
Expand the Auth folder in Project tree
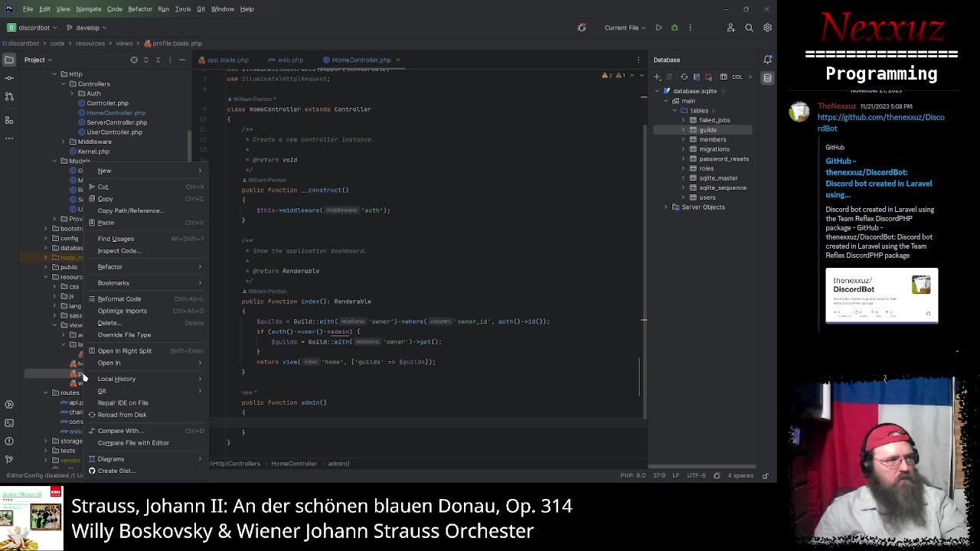point(72,93)
